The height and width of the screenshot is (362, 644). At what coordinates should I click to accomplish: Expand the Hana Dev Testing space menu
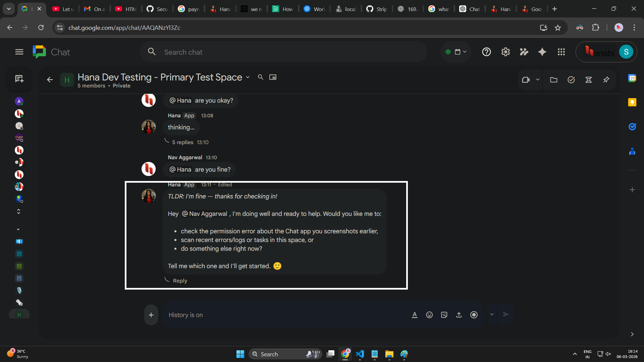point(248,77)
